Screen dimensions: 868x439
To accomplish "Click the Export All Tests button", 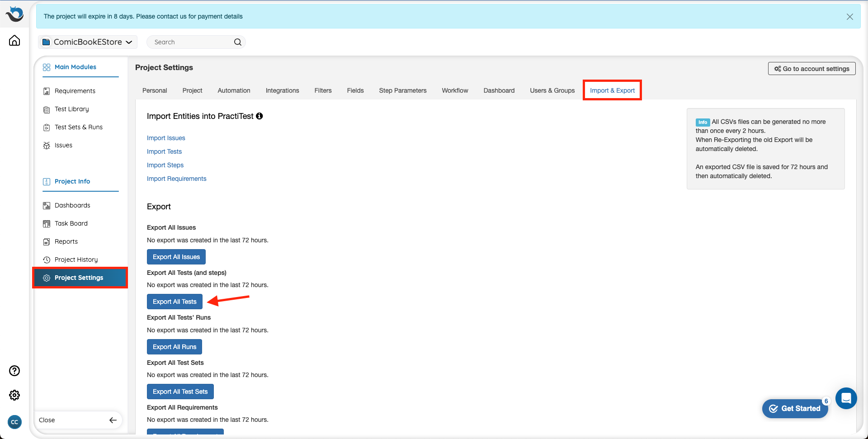I will [x=175, y=302].
